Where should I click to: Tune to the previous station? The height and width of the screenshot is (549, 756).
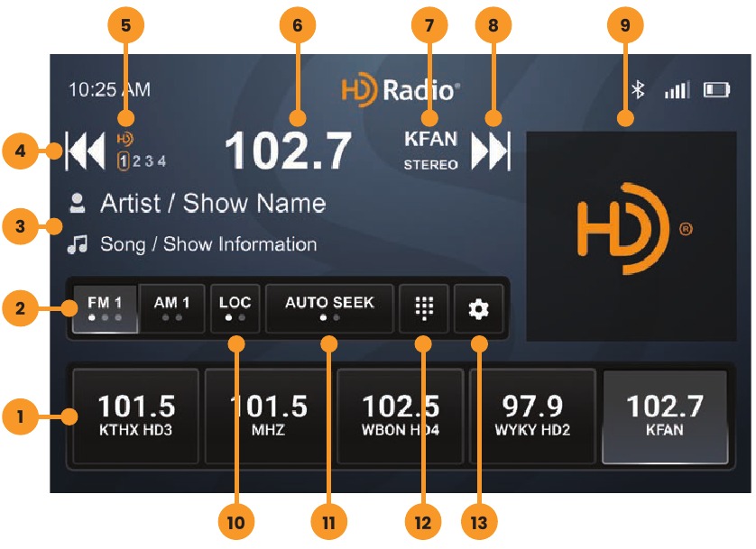[86, 151]
